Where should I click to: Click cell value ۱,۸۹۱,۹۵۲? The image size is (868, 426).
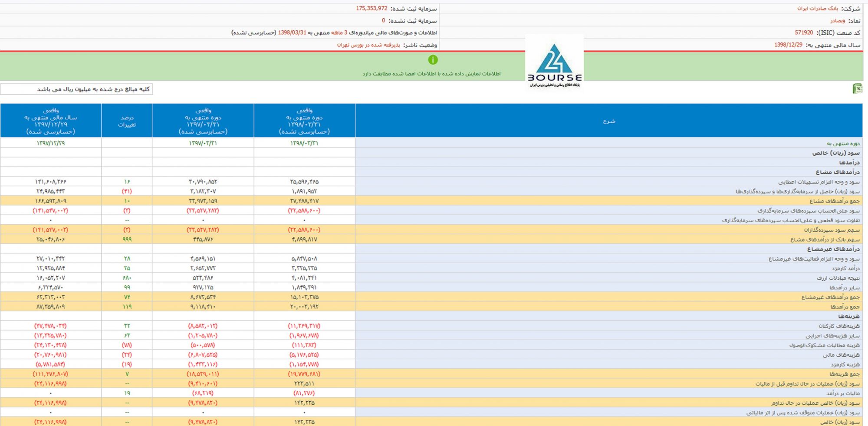click(x=304, y=191)
